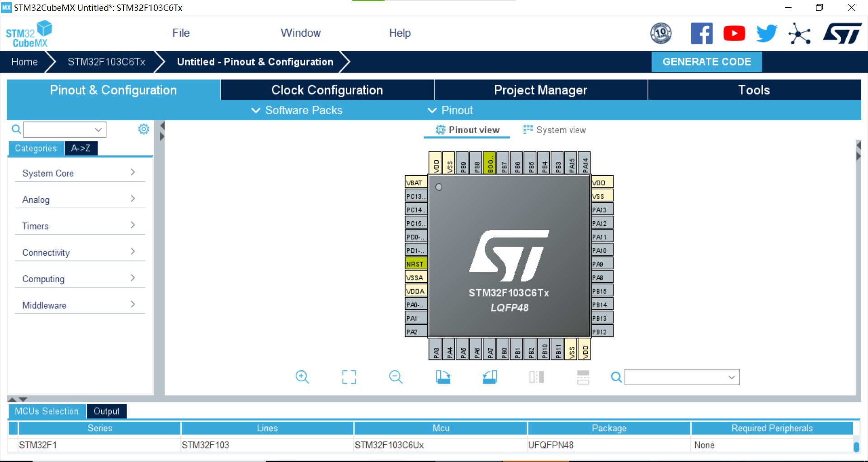Collapse right side panel arrow handle
This screenshot has width=868, height=462.
pyautogui.click(x=859, y=156)
